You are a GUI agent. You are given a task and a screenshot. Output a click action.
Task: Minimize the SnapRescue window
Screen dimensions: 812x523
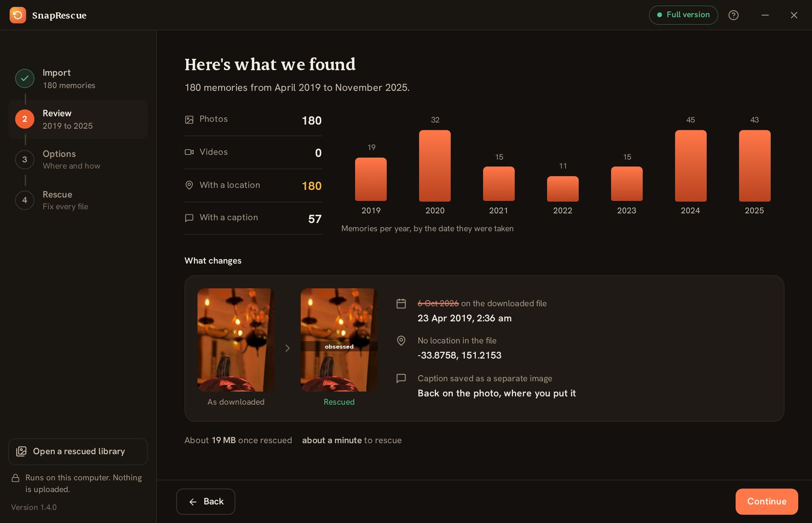[765, 15]
